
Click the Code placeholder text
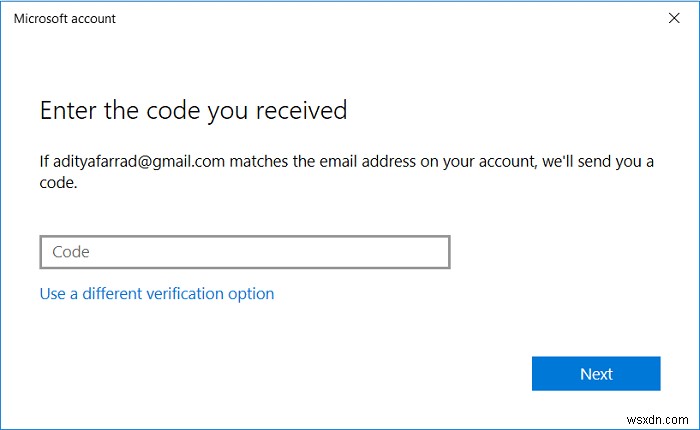71,252
